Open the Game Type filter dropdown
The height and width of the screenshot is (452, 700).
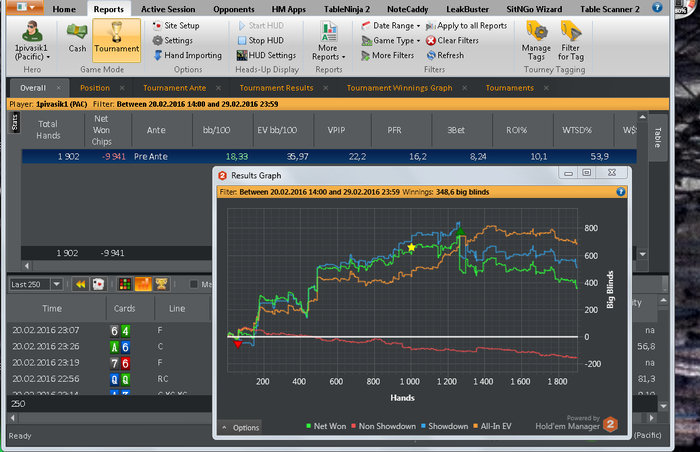coord(391,40)
